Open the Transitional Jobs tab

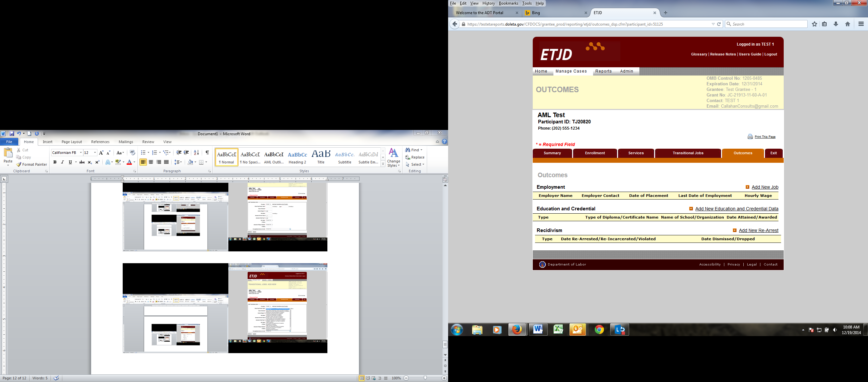[x=688, y=153]
